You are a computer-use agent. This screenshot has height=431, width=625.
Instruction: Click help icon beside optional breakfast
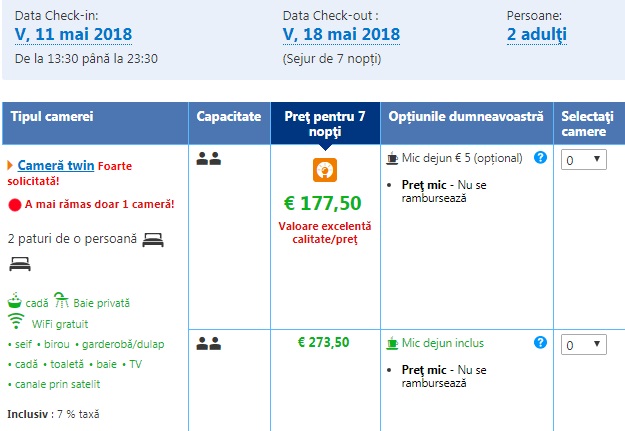coord(540,158)
